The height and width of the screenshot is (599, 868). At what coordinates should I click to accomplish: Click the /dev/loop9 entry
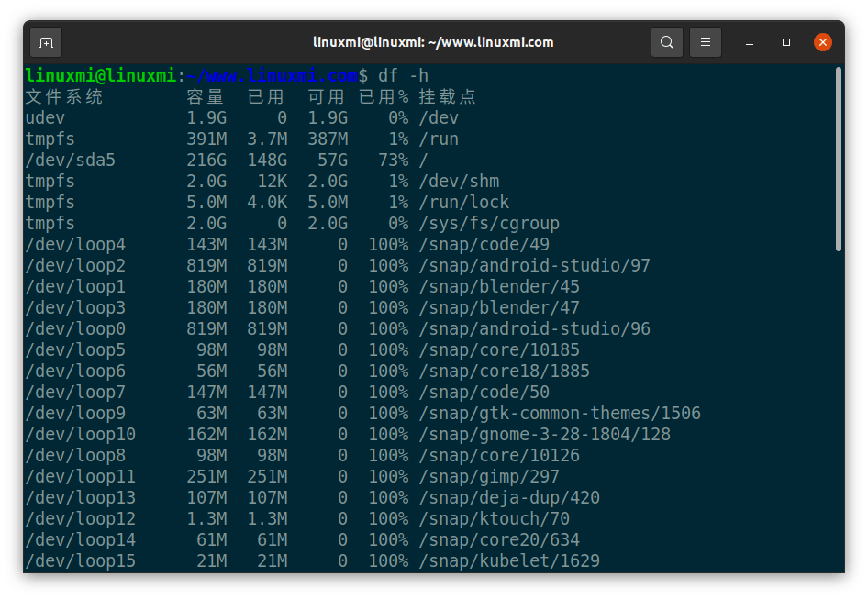(75, 414)
